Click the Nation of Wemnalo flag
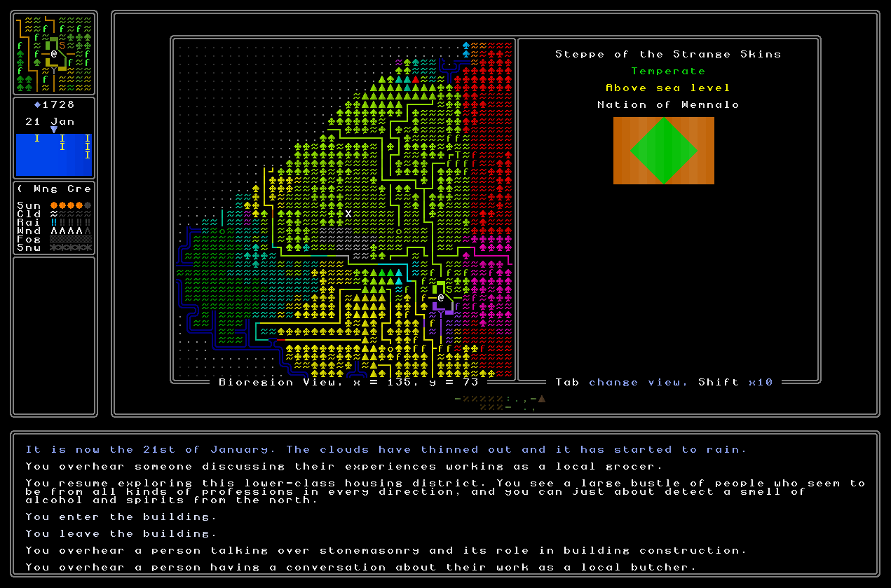 [x=663, y=151]
